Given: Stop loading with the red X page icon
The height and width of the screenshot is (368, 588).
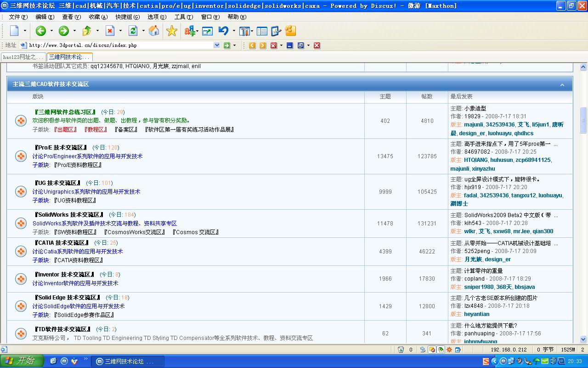Looking at the screenshot, I should point(110,31).
